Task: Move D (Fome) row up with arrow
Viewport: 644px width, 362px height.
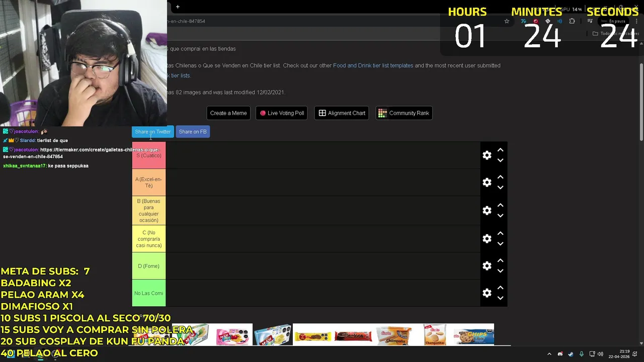Action: (x=500, y=260)
